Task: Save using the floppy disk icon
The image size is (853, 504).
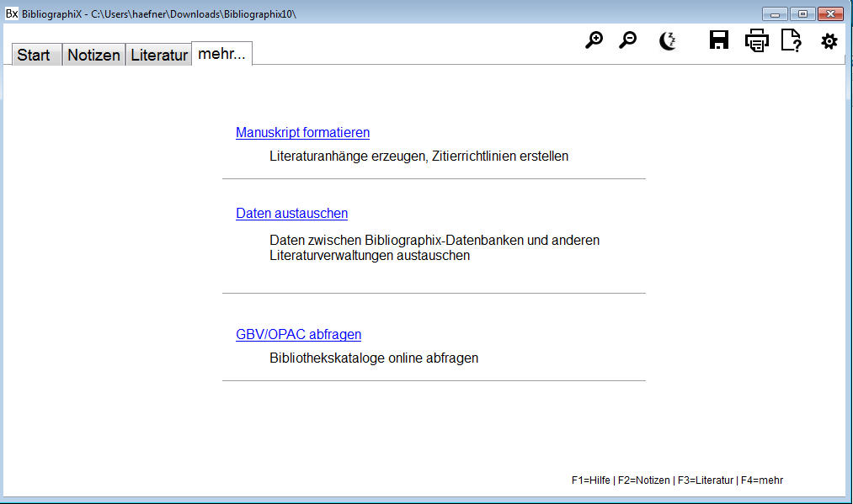Action: click(718, 40)
